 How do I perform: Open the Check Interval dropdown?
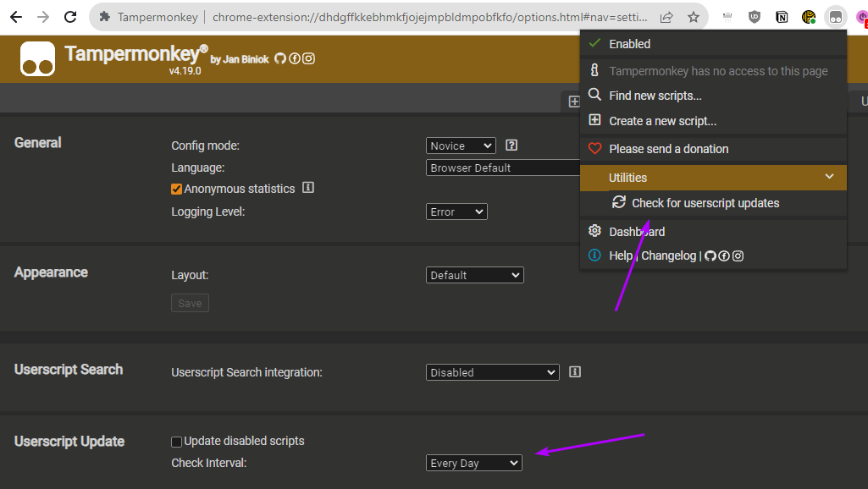click(473, 463)
